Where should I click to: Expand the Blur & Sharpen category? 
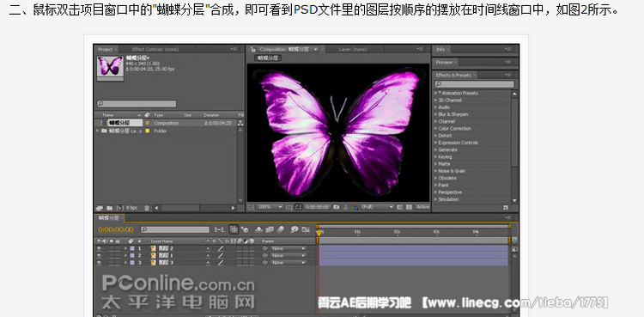(x=435, y=114)
